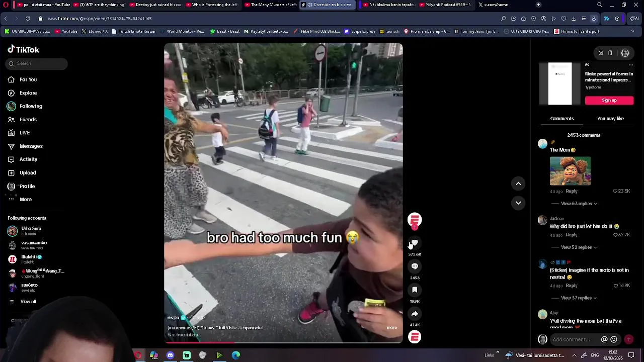The image size is (644, 362).
Task: Open comments via speech bubble icon
Action: [415, 266]
